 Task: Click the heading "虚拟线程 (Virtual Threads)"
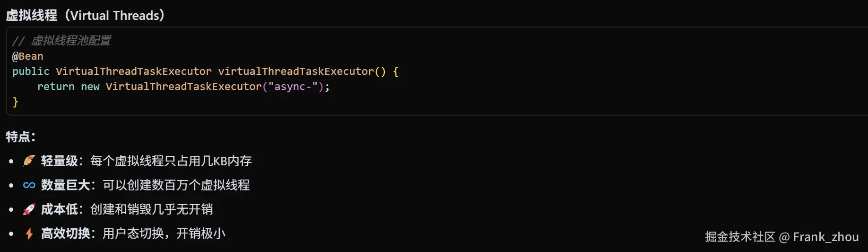[x=85, y=16]
